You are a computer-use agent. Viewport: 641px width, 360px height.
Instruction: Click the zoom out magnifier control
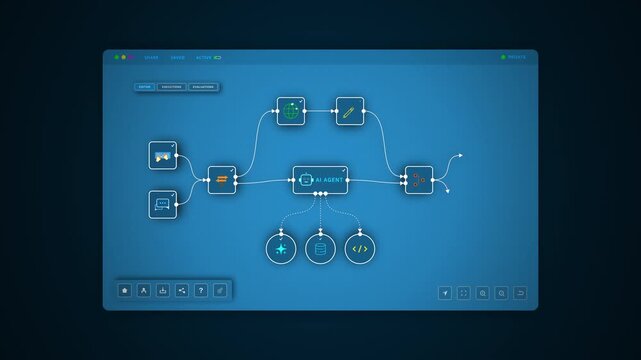(x=501, y=293)
